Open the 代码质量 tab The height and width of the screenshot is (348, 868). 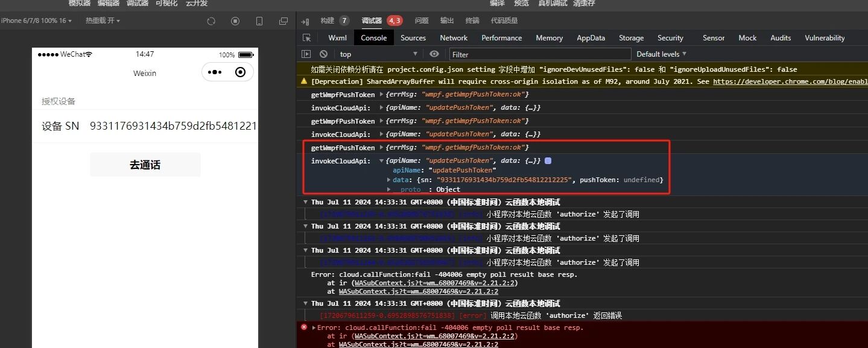point(504,21)
